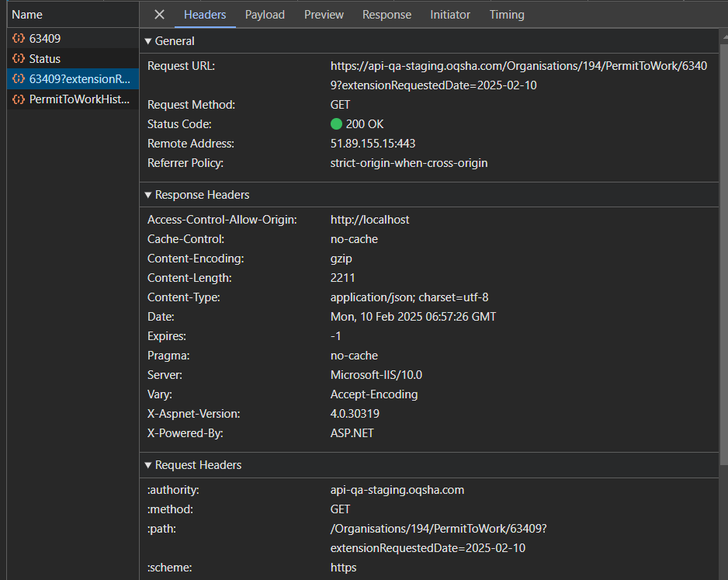Select the Status request in list
Viewport: 728px width, 580px height.
pyautogui.click(x=45, y=59)
